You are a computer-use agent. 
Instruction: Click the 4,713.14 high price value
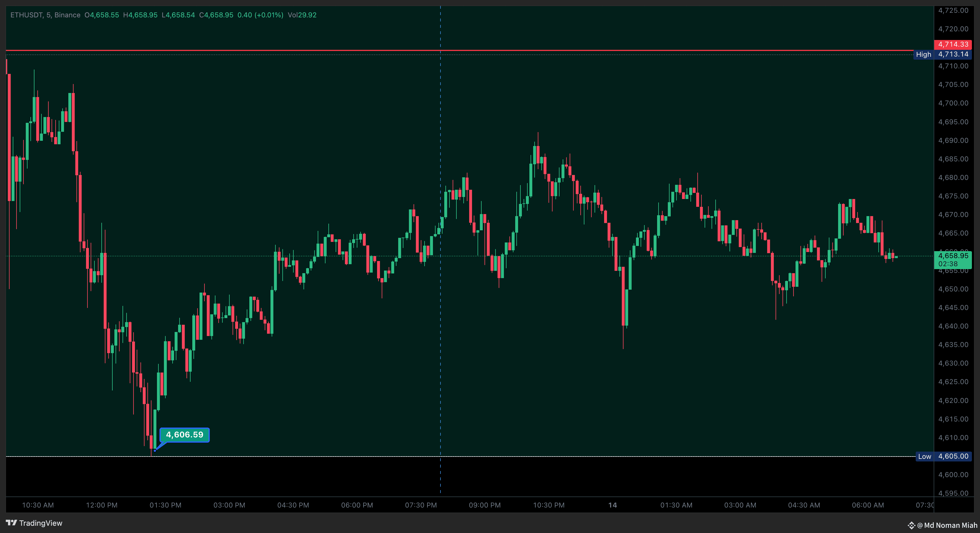[x=953, y=54]
